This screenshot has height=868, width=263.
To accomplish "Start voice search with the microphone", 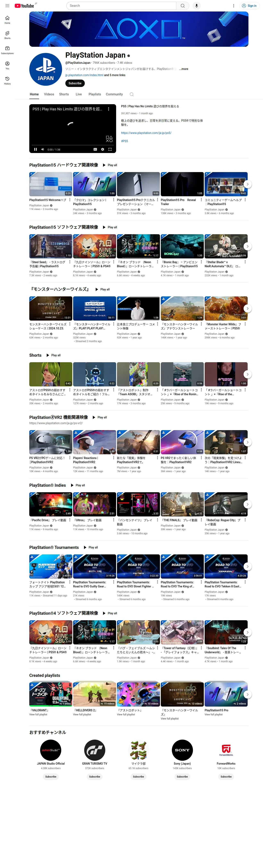I will [197, 6].
